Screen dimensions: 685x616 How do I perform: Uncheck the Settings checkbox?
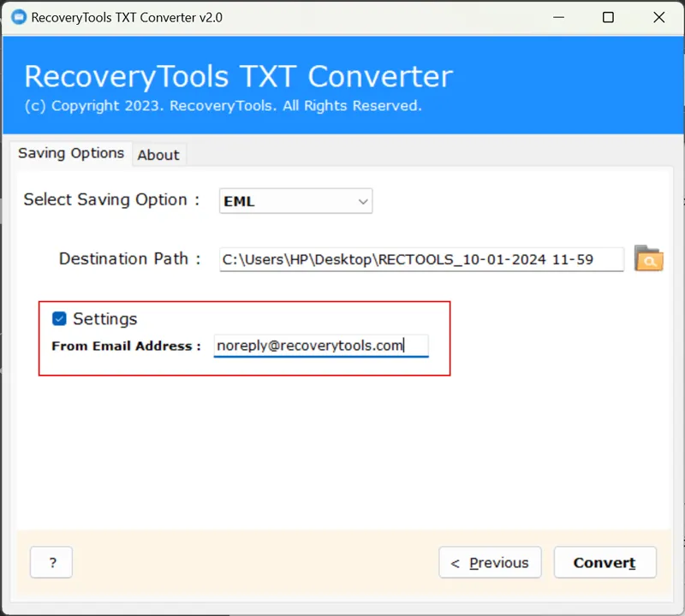[59, 319]
